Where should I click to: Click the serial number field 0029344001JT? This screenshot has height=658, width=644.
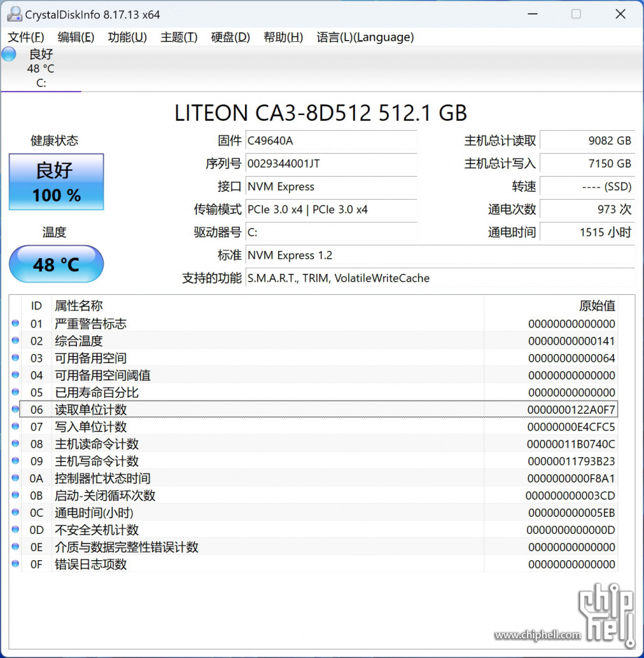pos(331,164)
